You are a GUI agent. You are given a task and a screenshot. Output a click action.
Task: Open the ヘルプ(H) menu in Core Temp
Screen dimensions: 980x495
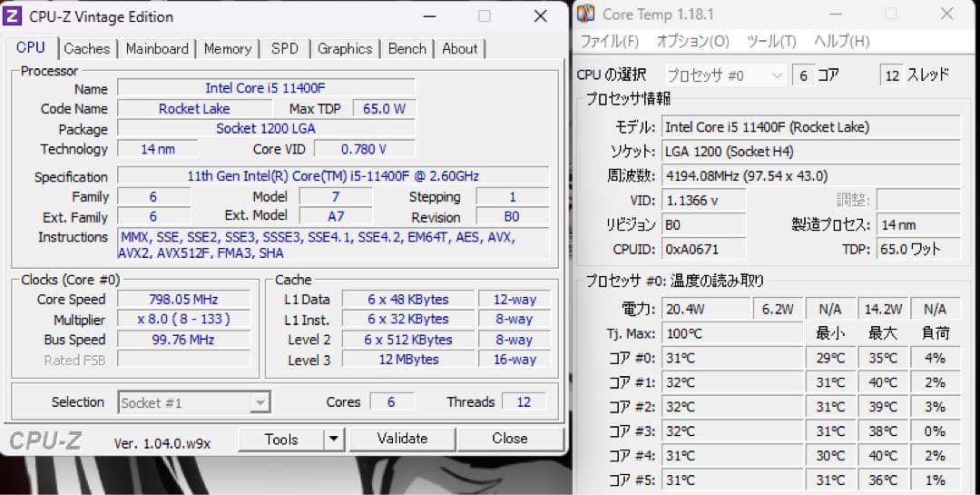(x=841, y=41)
